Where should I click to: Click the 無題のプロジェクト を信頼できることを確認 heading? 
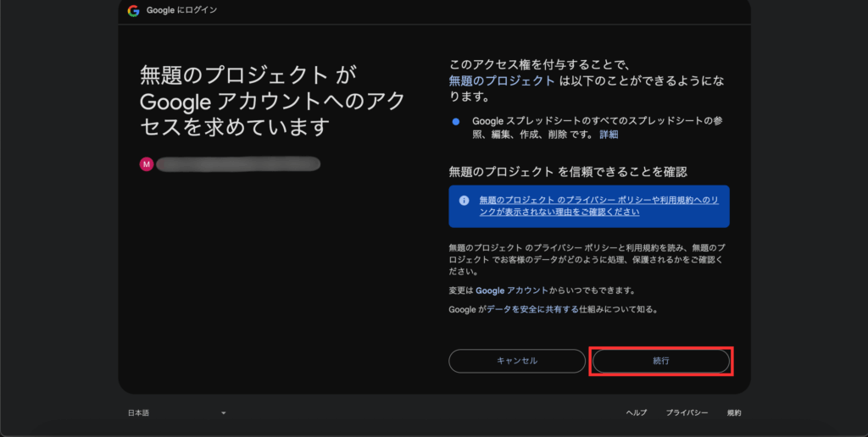tap(567, 172)
